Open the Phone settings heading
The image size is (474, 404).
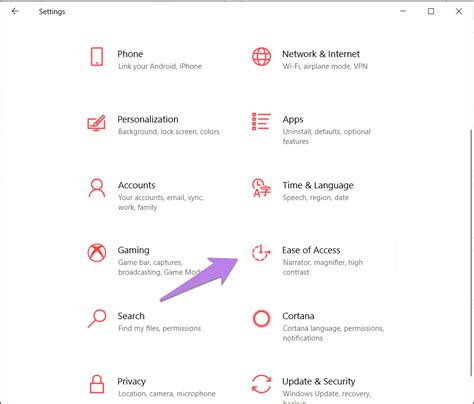coord(130,54)
